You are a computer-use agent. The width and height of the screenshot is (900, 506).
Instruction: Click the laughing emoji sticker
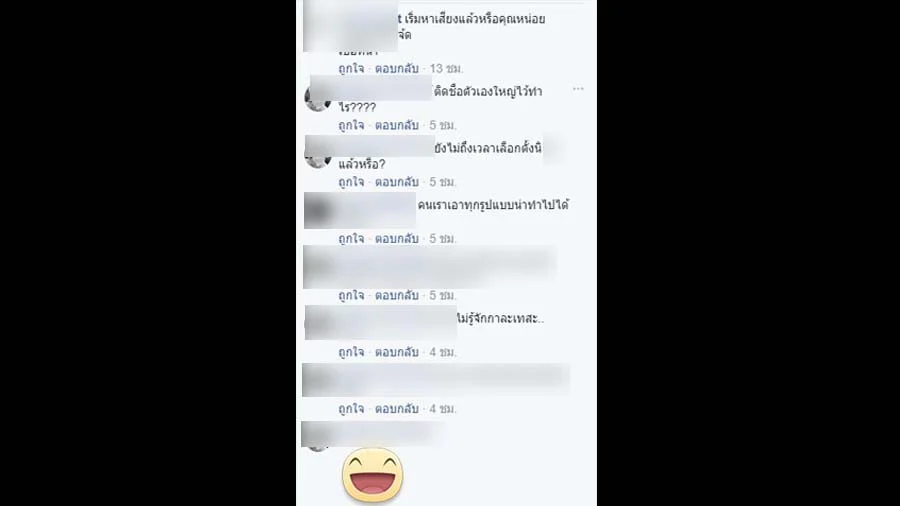pyautogui.click(x=373, y=475)
